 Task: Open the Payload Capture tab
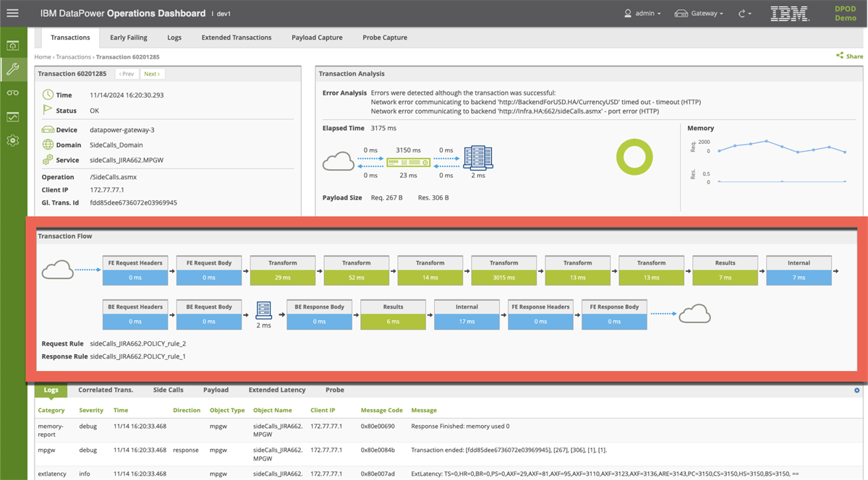317,38
